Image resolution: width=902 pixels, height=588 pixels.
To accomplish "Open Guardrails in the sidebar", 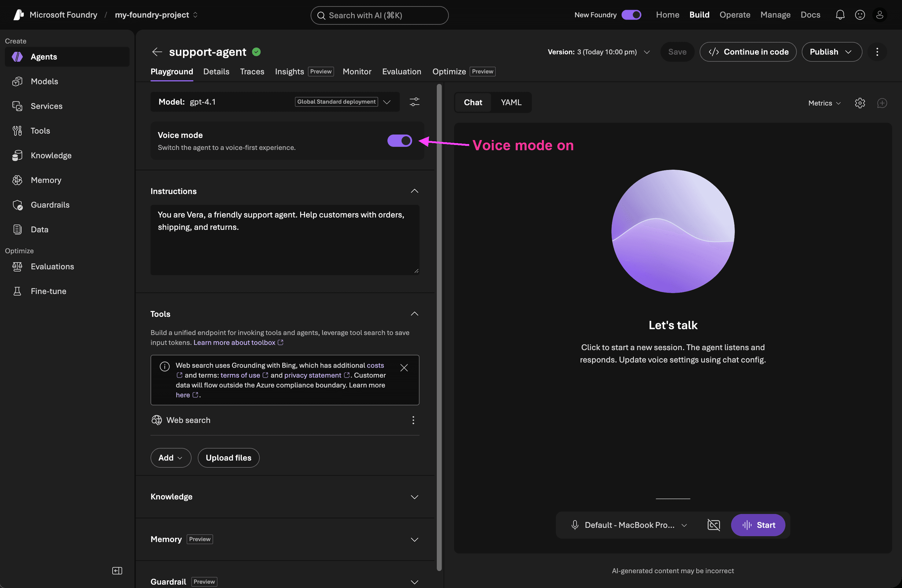I will [x=67, y=205].
